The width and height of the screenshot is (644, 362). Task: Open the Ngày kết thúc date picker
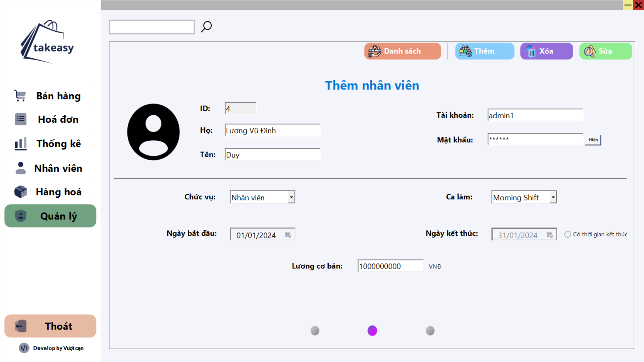(549, 235)
